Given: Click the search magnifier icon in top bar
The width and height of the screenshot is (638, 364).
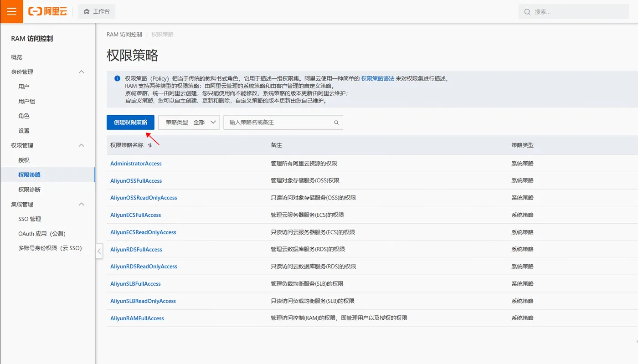Looking at the screenshot, I should click(x=527, y=12).
